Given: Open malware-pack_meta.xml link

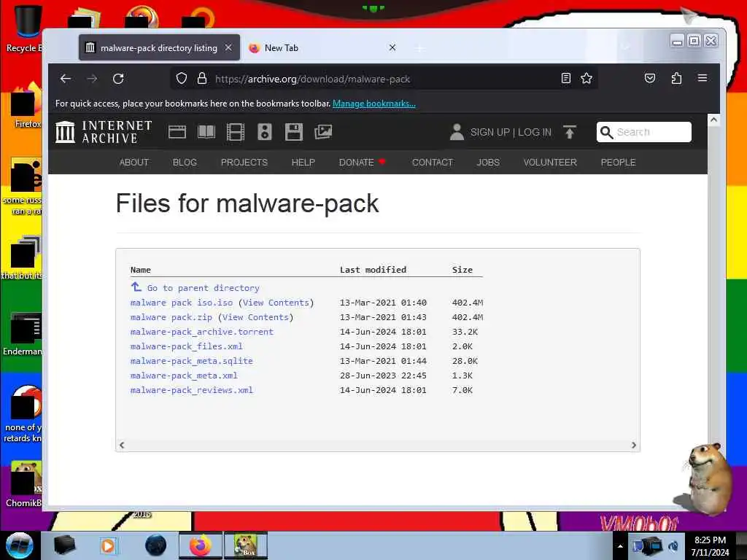Looking at the screenshot, I should click(184, 376).
